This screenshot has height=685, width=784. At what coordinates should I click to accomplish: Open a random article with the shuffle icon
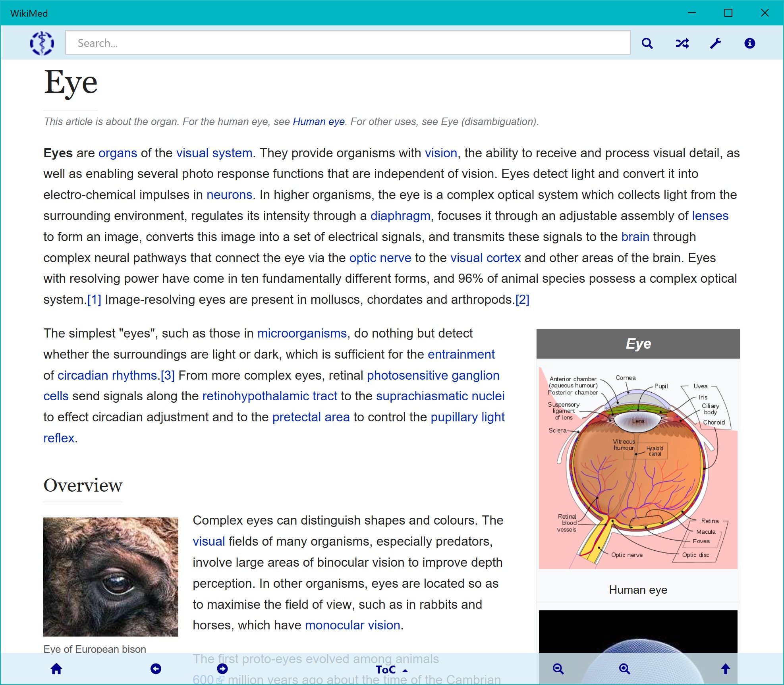pos(682,43)
